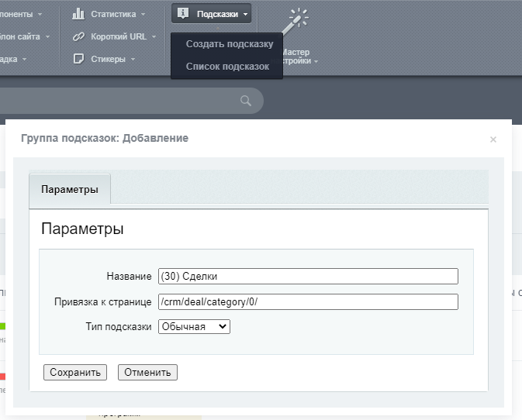The image size is (522, 420).
Task: Choose Создать подсказку menu item
Action: (230, 44)
